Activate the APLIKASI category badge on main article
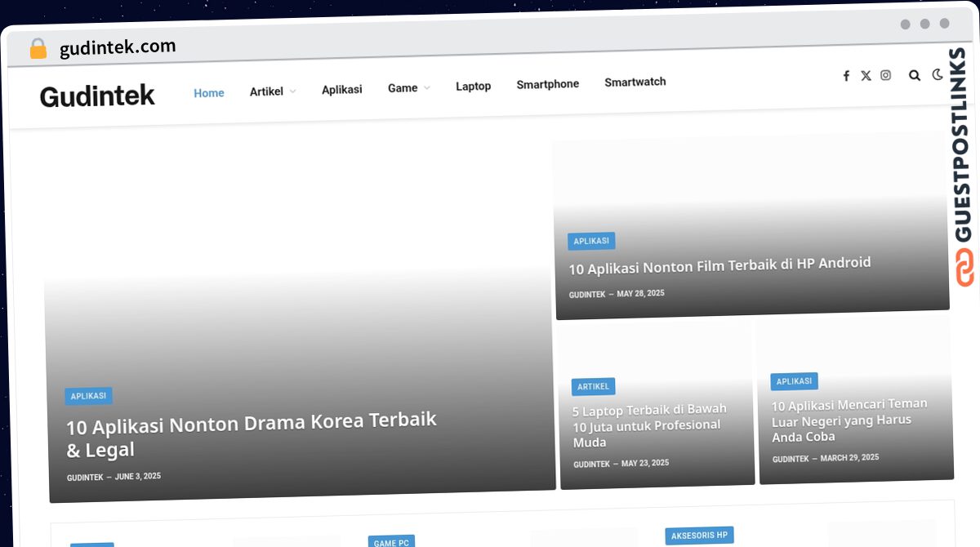 click(88, 396)
